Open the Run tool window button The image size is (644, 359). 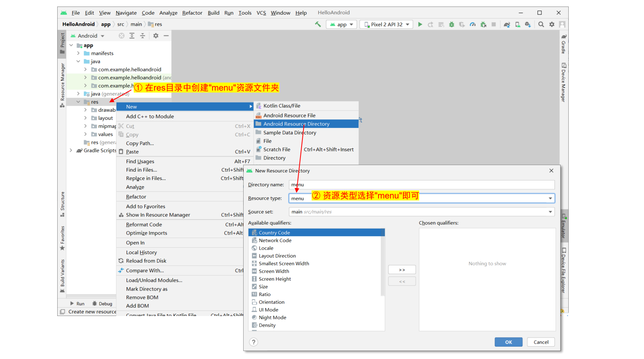point(77,304)
